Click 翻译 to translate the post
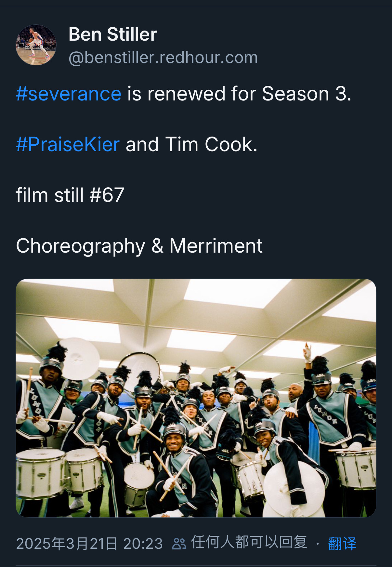This screenshot has height=567, width=392. coord(342,543)
